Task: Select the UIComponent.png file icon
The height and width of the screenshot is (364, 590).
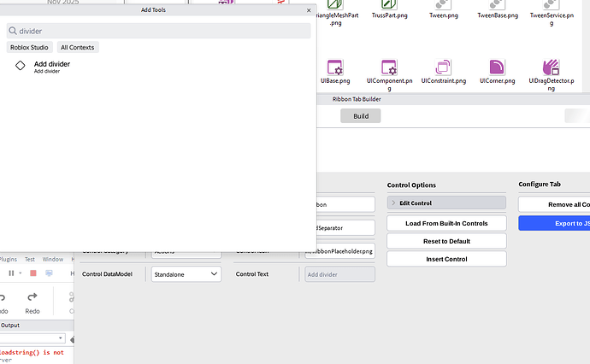Action: pyautogui.click(x=389, y=68)
